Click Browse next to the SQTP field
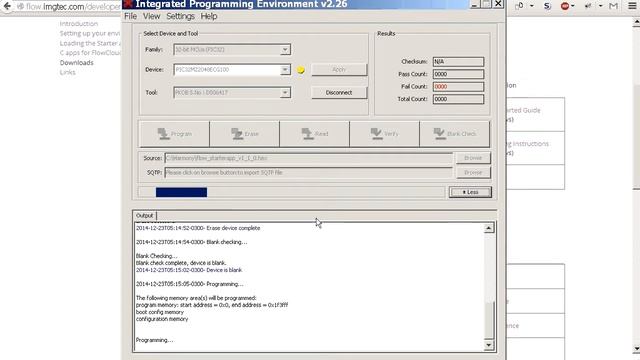The width and height of the screenshot is (640, 360). click(x=473, y=173)
